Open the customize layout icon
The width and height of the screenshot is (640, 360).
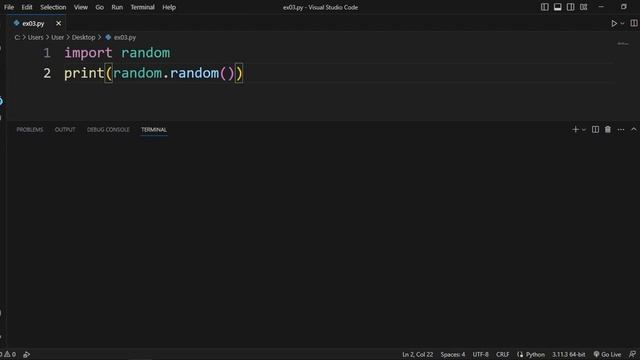[x=584, y=7]
